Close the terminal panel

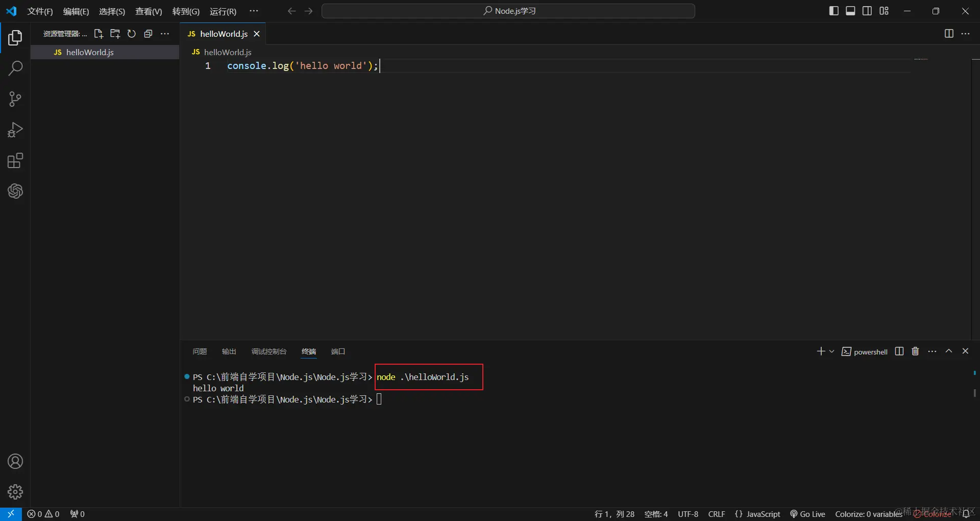[x=965, y=351]
